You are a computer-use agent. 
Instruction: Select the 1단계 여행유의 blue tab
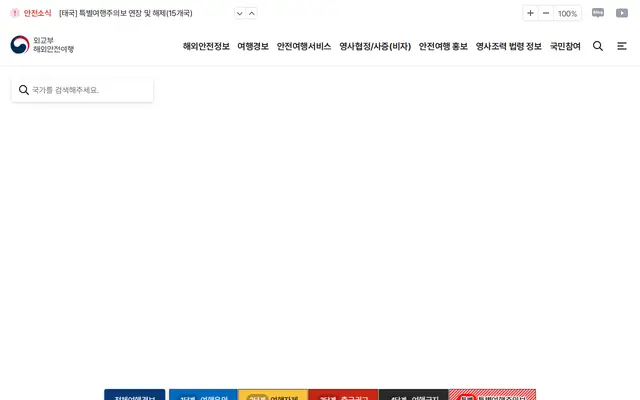point(203,395)
